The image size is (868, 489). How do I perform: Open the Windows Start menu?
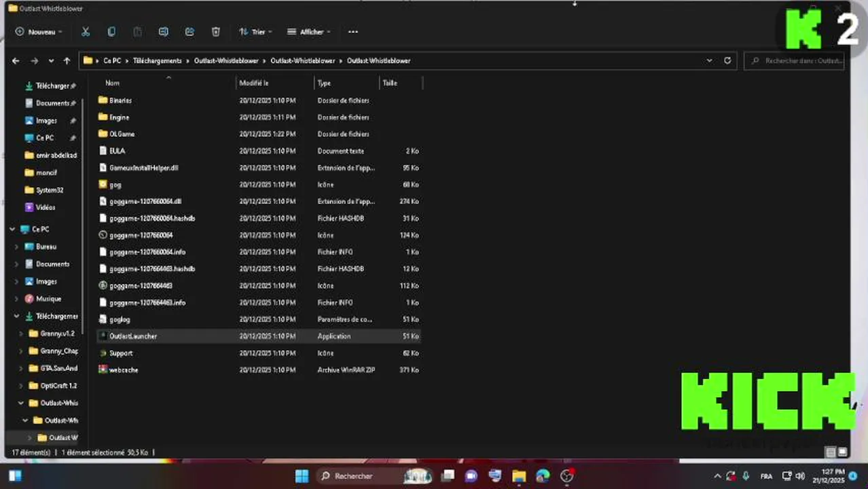(x=302, y=476)
